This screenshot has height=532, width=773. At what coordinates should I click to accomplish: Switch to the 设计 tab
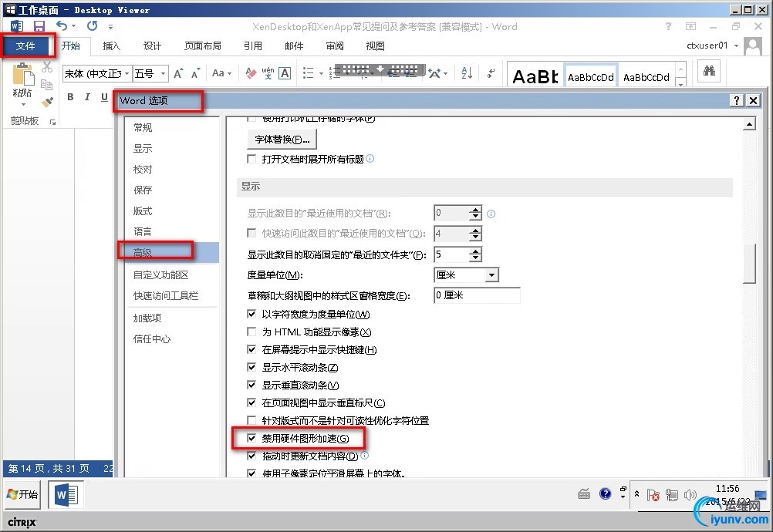click(x=152, y=45)
